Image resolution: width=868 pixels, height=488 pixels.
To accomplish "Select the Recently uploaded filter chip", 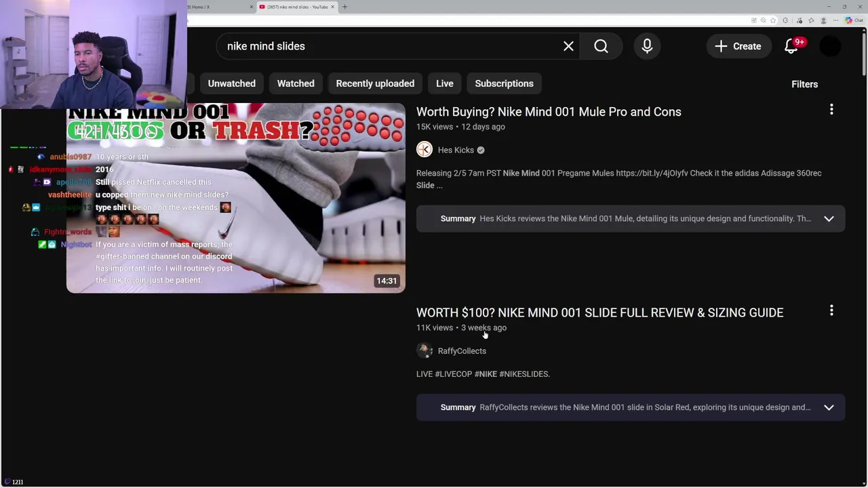I will (375, 83).
